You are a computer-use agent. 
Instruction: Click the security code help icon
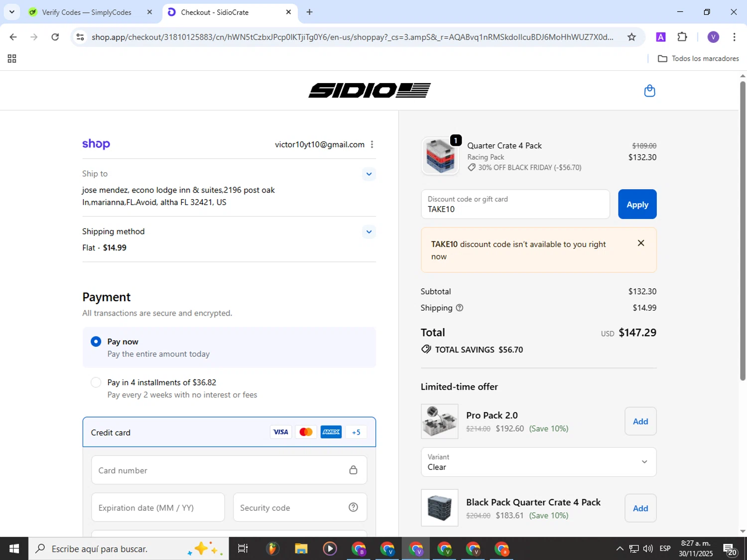[353, 507]
